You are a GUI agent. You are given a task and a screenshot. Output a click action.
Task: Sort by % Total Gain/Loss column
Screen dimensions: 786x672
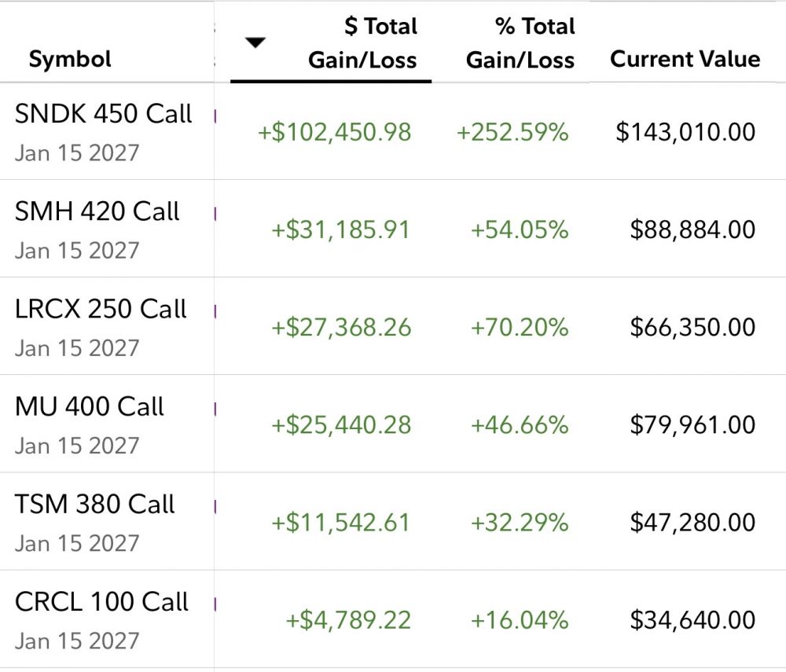point(520,44)
